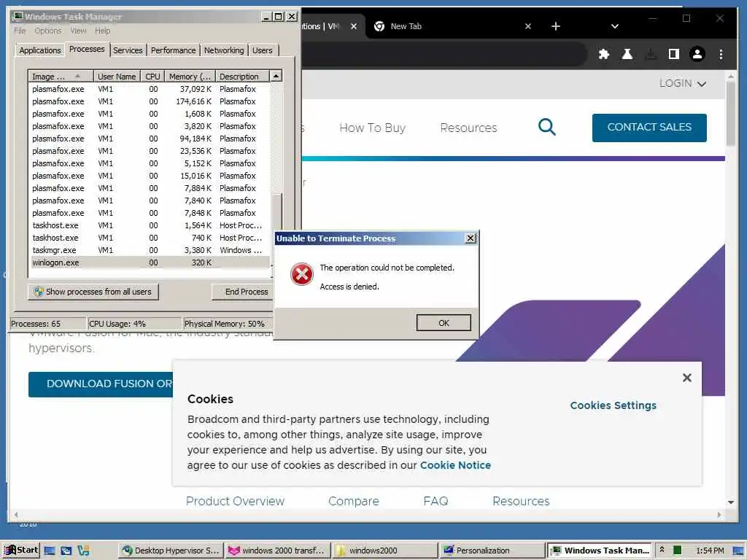Viewport: 747px width, 560px height.
Task: Click the Task Manager title bar icon
Action: (x=18, y=17)
